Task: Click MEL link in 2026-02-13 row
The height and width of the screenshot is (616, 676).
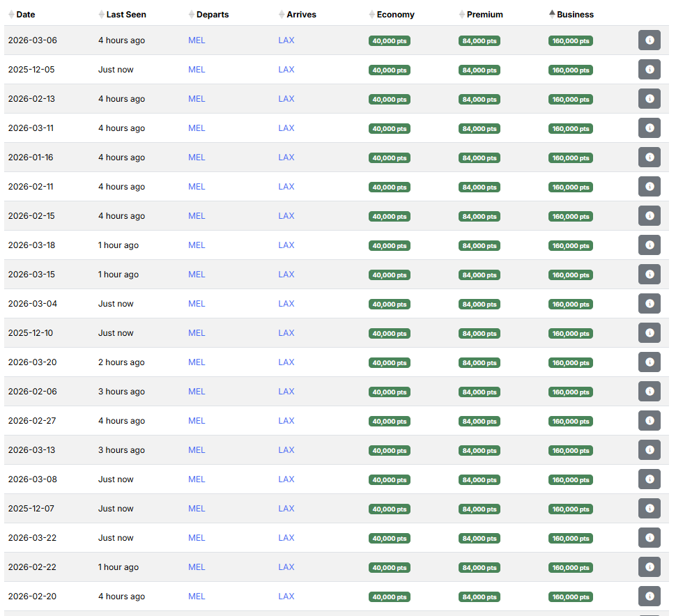Action: pyautogui.click(x=197, y=99)
